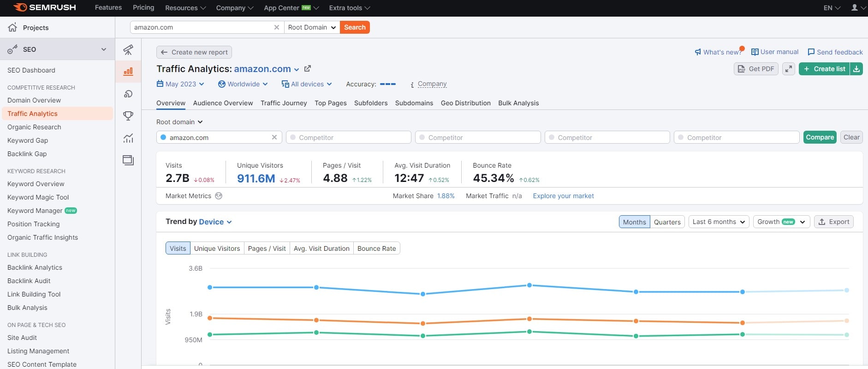Viewport: 868px width, 369px height.
Task: Open the Last 6 months range dropdown
Action: [719, 222]
